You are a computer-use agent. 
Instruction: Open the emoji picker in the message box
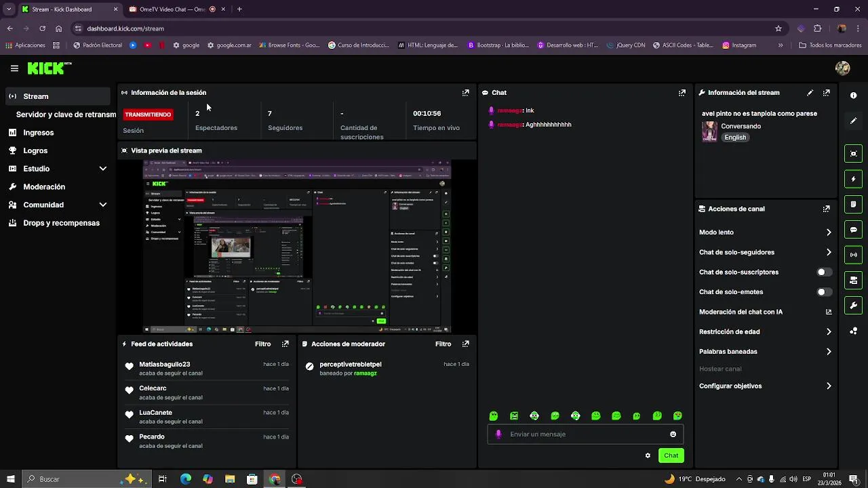[x=673, y=434]
